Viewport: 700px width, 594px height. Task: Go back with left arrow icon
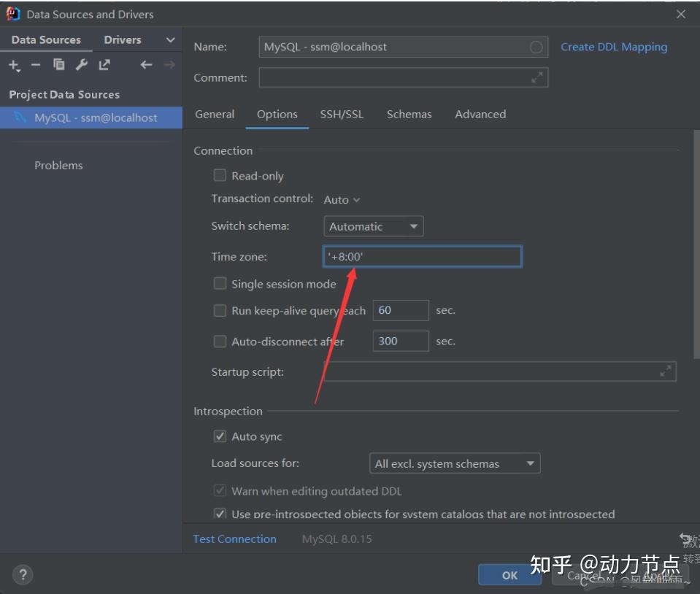click(146, 65)
